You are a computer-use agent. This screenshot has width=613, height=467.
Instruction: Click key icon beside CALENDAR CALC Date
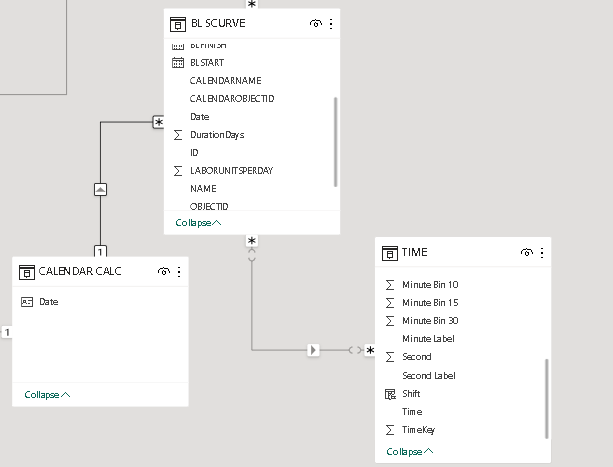tap(27, 302)
